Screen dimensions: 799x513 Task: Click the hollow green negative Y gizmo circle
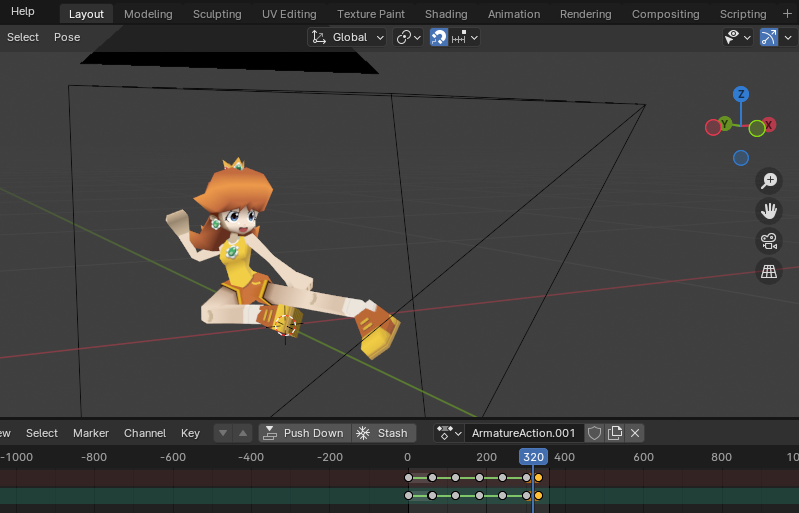(757, 128)
